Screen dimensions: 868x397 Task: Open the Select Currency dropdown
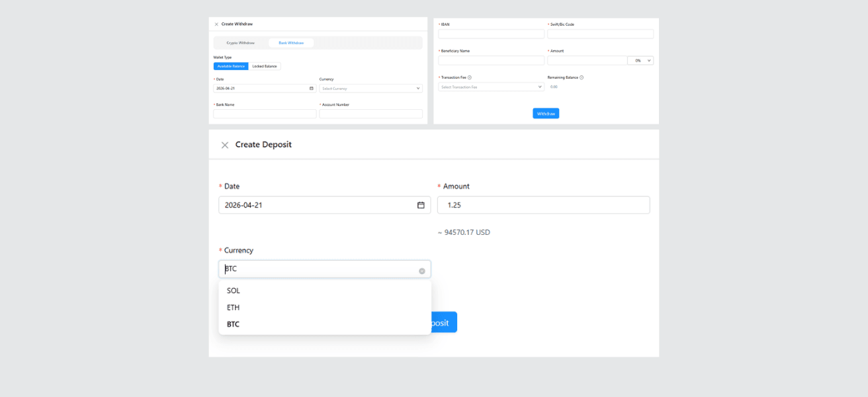370,88
